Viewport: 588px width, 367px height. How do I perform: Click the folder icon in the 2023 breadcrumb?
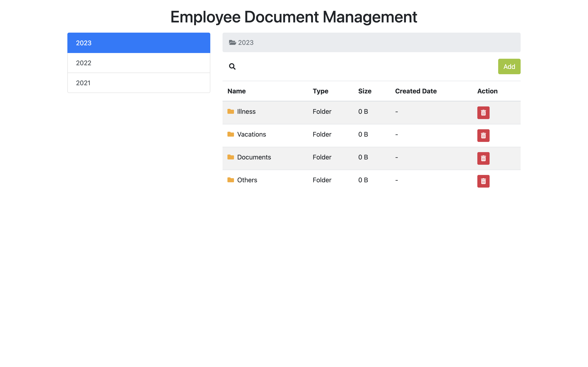(233, 42)
